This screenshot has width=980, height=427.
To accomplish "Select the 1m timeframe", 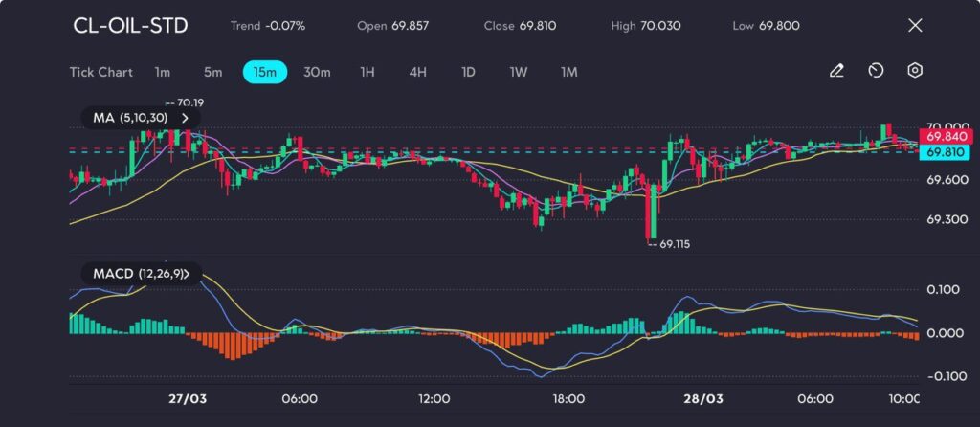I will coord(163,72).
